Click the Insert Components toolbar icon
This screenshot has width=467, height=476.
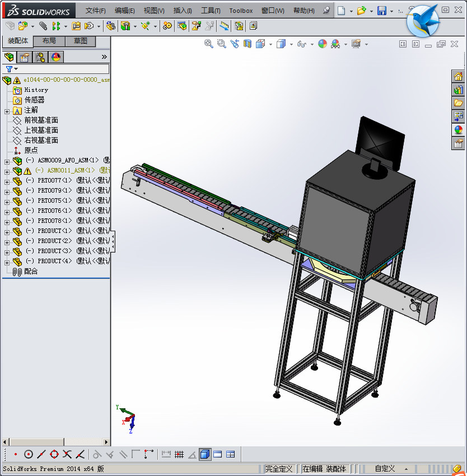[x=22, y=26]
